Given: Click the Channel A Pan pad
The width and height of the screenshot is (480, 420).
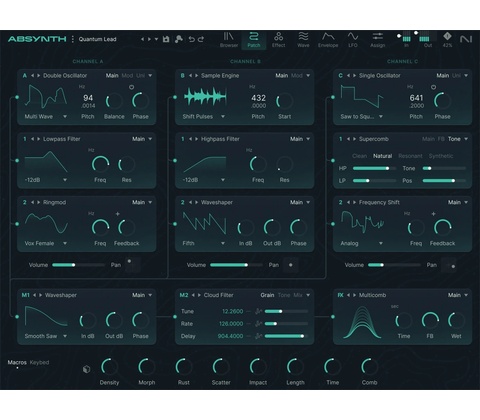Looking at the screenshot, I should pyautogui.click(x=133, y=265).
